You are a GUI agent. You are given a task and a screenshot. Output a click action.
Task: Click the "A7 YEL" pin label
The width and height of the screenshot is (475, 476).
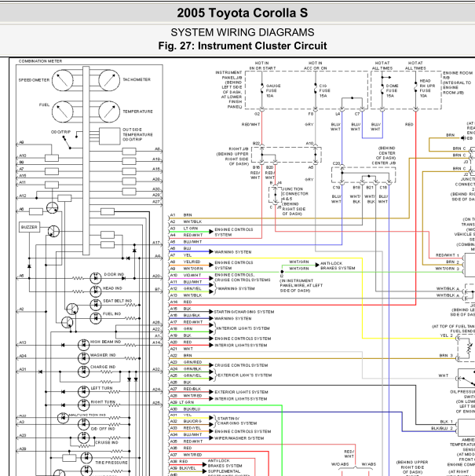(181, 255)
